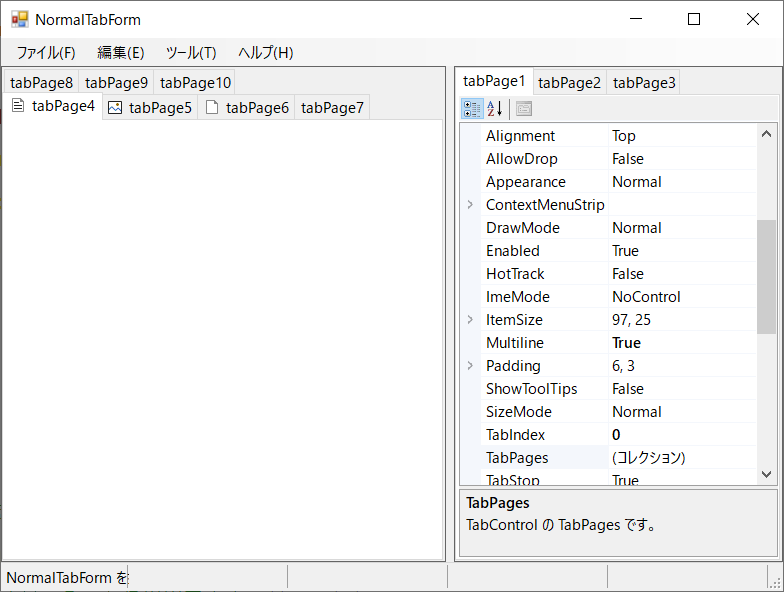
Task: Expand the ContextMenuStrip property
Action: click(x=470, y=205)
